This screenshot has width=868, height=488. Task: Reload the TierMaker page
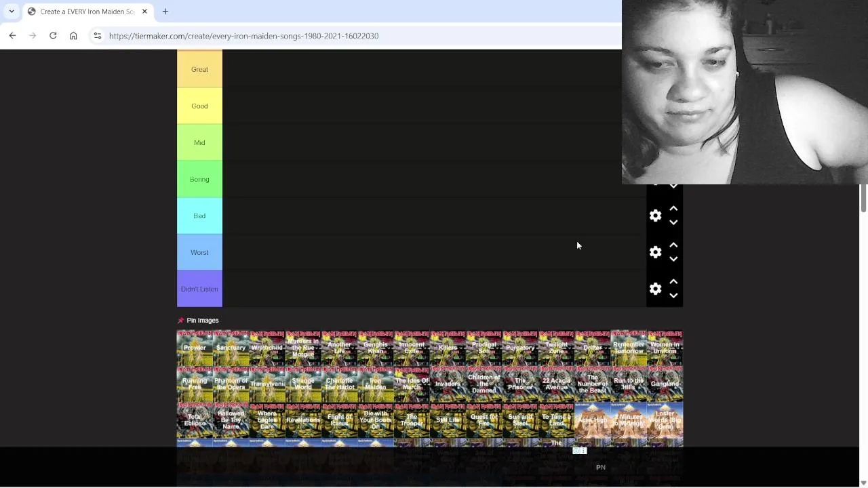point(53,36)
